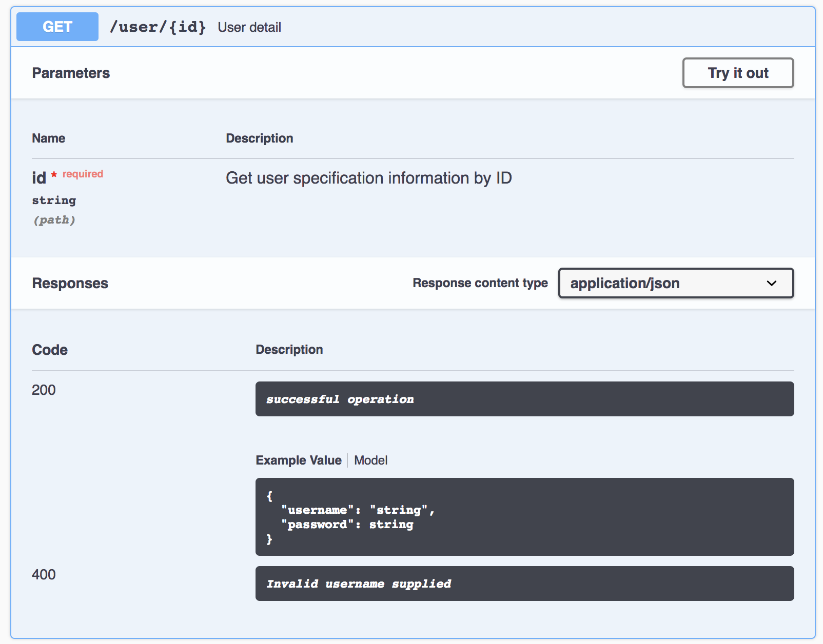
Task: Click the id parameter name
Action: 39,178
